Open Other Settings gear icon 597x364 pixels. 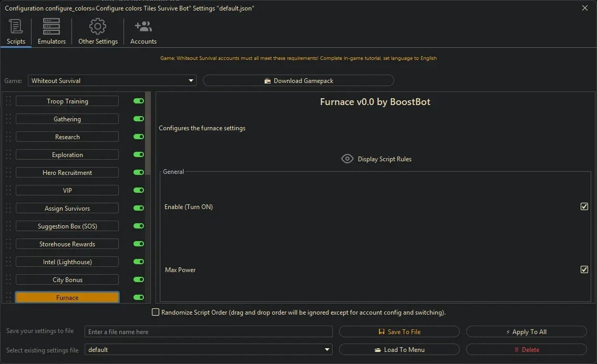(98, 26)
